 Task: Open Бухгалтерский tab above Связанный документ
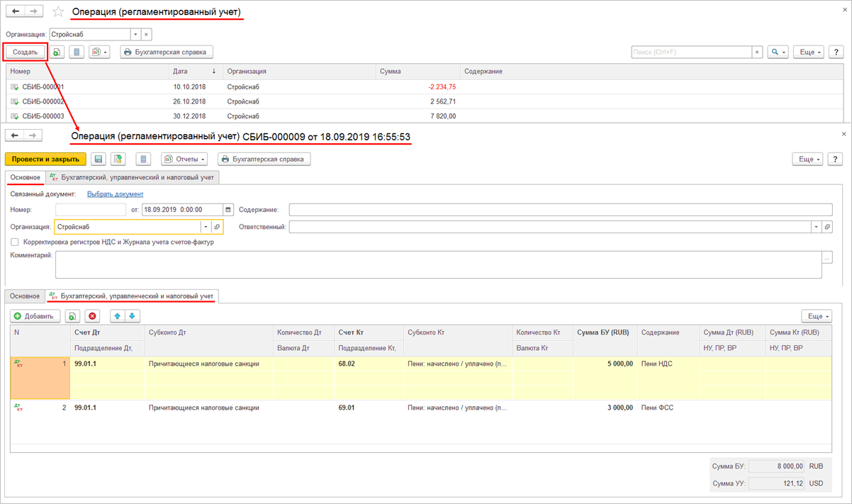tap(133, 177)
